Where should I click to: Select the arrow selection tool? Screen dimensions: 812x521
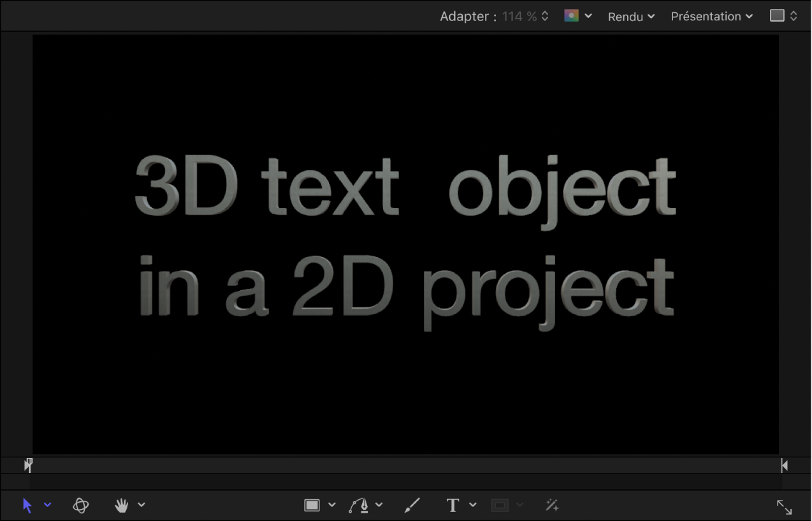tap(27, 505)
